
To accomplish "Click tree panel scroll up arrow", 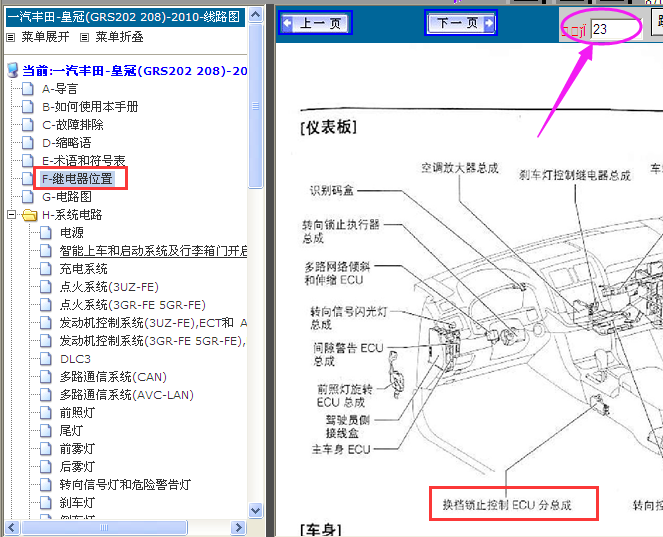I will point(255,15).
